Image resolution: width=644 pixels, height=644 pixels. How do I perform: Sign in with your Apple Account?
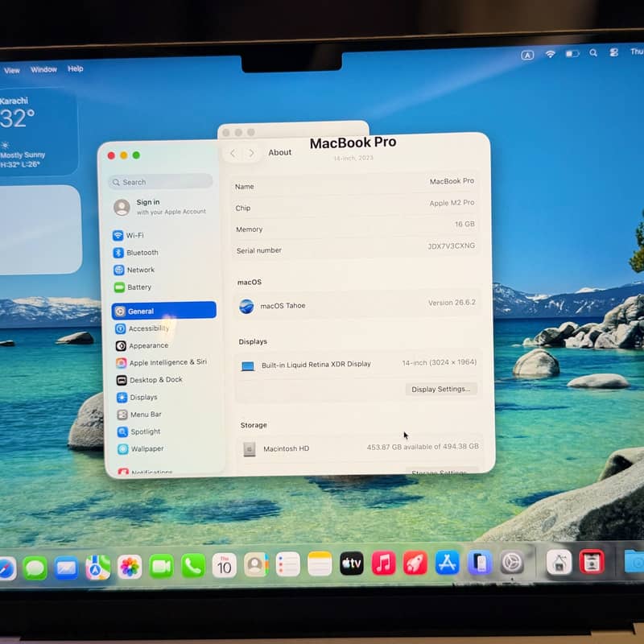click(160, 207)
